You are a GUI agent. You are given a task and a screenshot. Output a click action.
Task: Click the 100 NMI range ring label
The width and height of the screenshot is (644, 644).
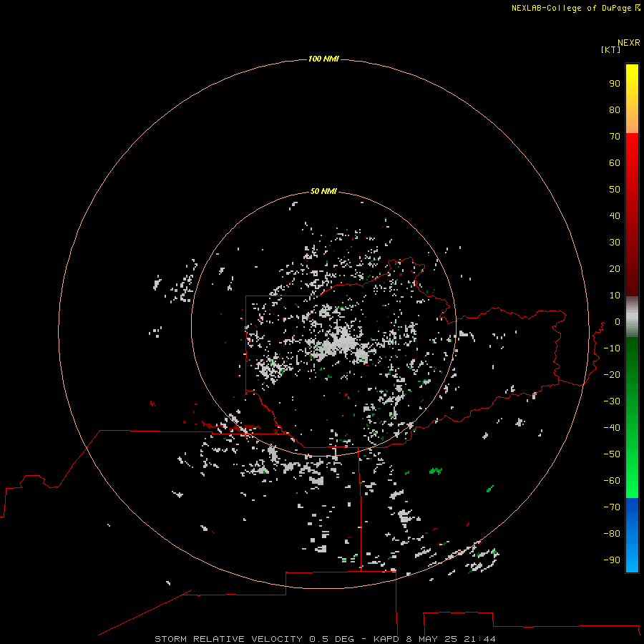click(x=323, y=59)
